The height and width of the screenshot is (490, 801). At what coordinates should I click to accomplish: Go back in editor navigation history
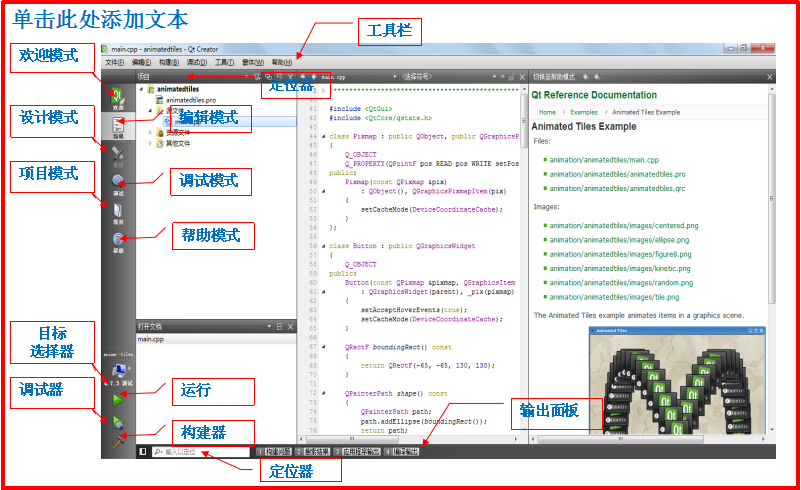coord(303,77)
